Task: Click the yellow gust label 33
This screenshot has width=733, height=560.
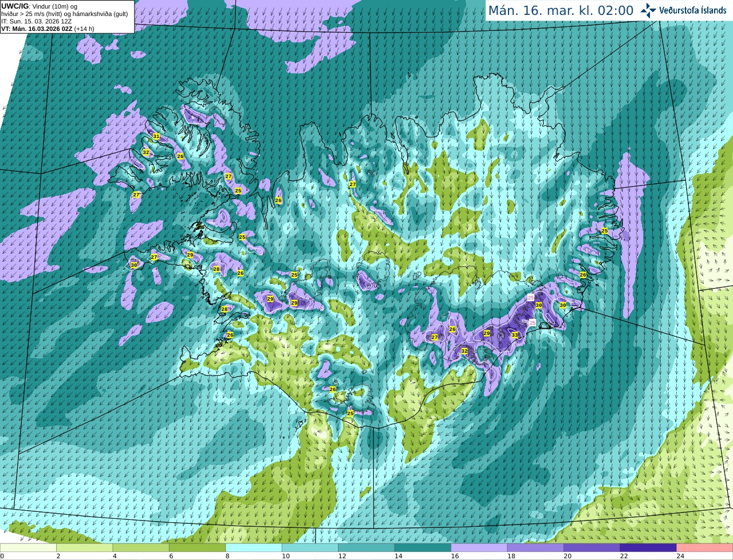Action: (x=515, y=335)
